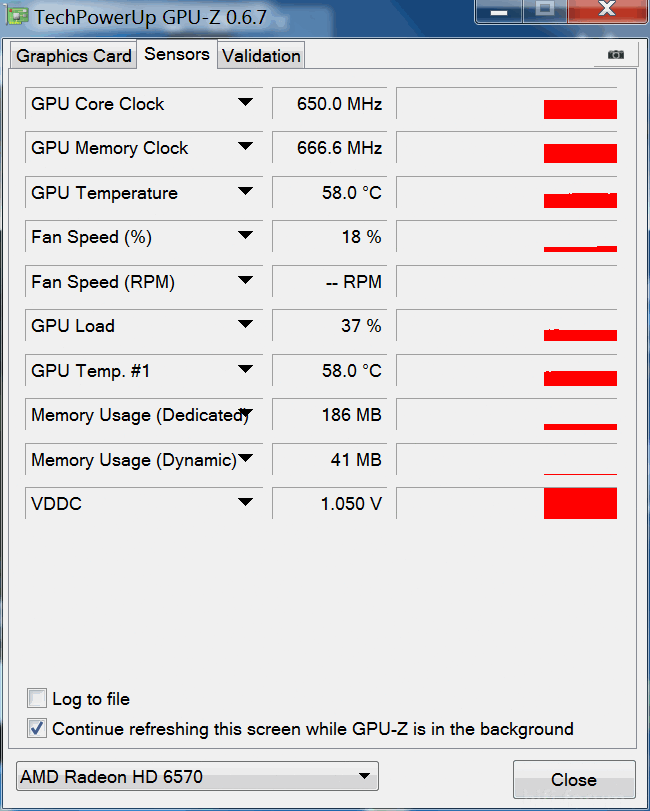Open the GPU Temp. #1 dropdown arrow

click(x=245, y=370)
